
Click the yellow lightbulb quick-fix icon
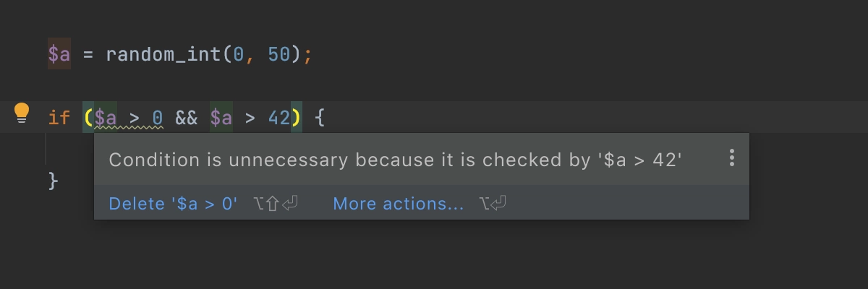[x=22, y=114]
